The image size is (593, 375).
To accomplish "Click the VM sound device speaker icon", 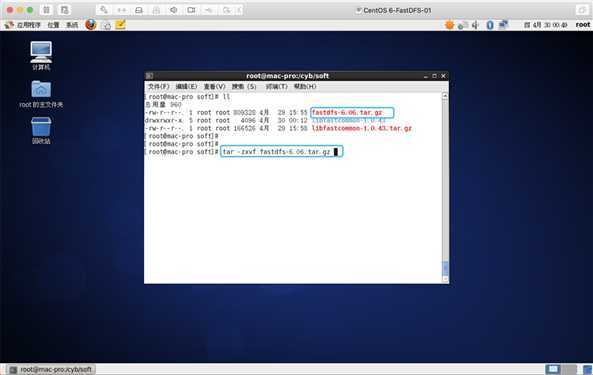I will [x=174, y=10].
